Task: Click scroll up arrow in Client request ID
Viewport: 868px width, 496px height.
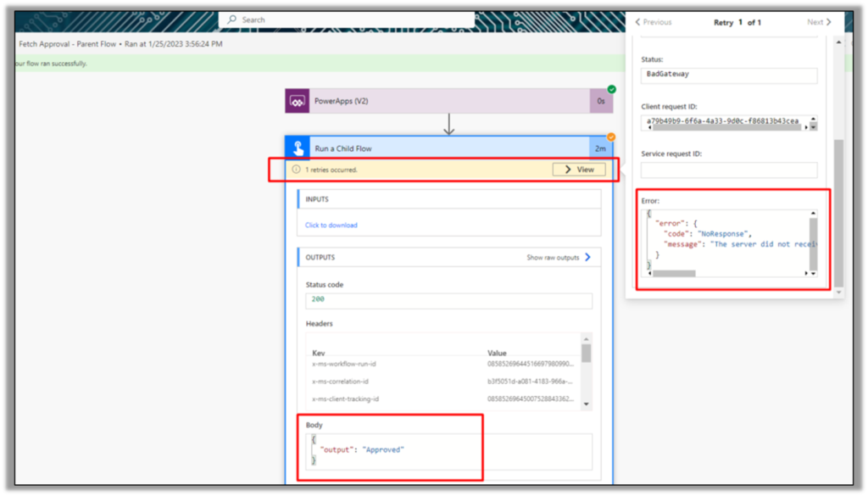Action: (813, 119)
